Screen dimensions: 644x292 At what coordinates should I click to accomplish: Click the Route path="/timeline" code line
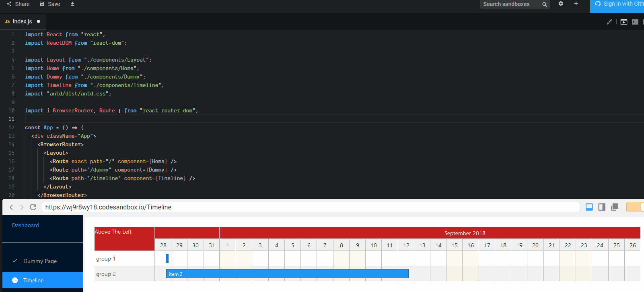[x=123, y=178]
